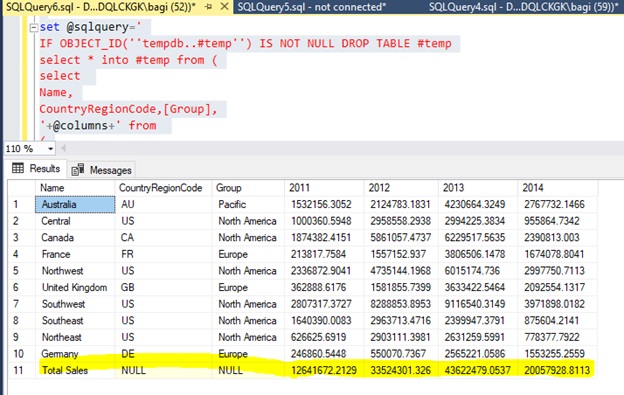The image size is (624, 395).
Task: Select the Australia cell
Action: [x=75, y=204]
